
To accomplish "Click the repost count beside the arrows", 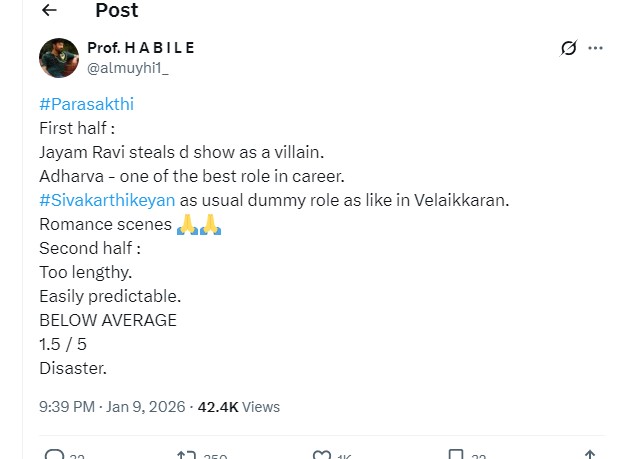I will pyautogui.click(x=215, y=457).
